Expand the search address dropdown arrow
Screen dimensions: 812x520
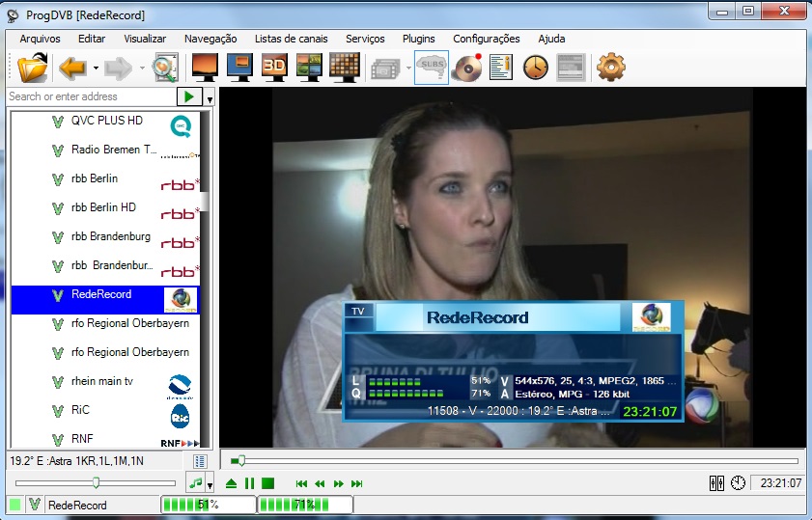(210, 98)
